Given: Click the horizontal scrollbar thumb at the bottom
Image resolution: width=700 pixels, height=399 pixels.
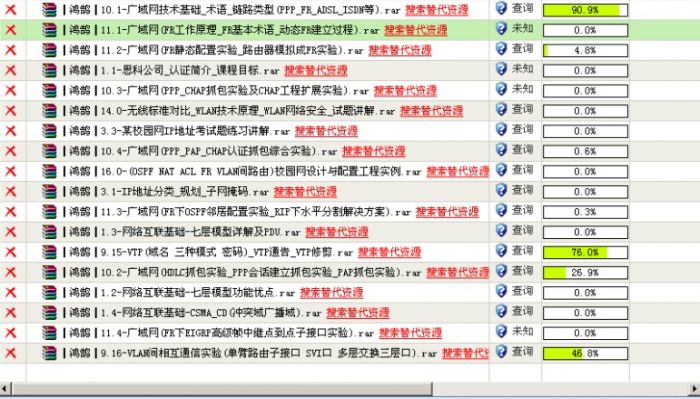Looking at the screenshot, I should point(222,389).
